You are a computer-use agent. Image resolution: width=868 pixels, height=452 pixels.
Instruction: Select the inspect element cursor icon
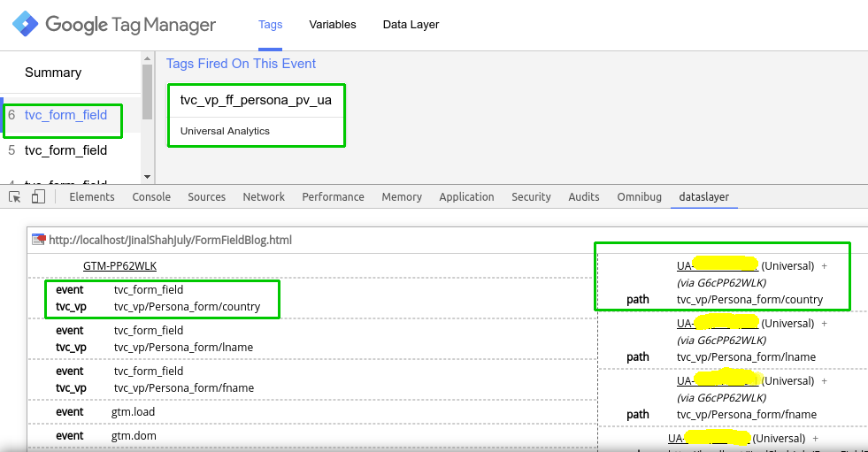[15, 197]
